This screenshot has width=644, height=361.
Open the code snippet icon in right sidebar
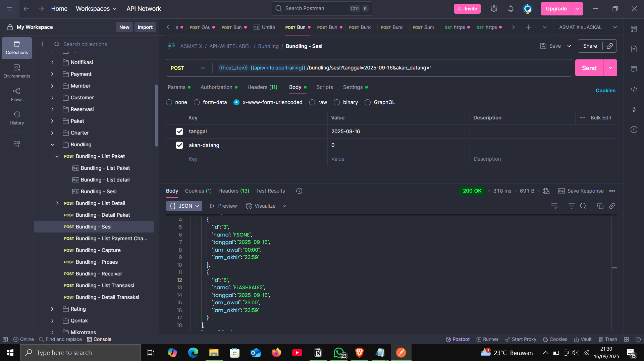[x=634, y=89]
